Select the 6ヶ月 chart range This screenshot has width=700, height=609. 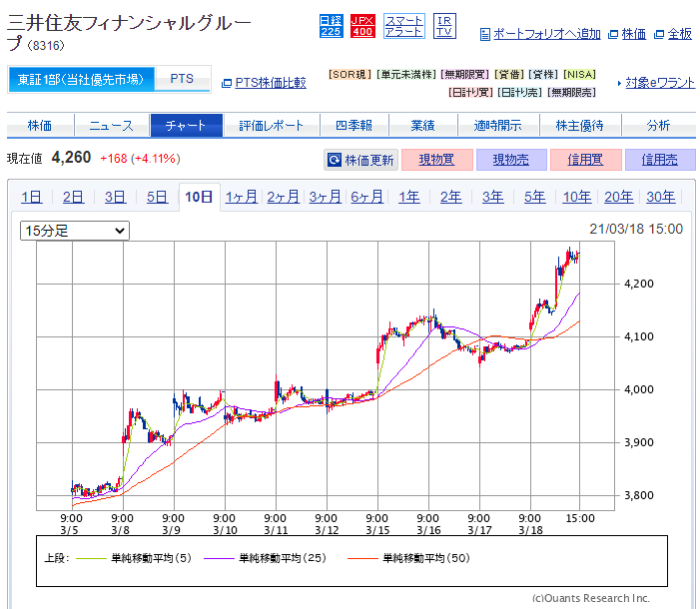click(x=366, y=197)
